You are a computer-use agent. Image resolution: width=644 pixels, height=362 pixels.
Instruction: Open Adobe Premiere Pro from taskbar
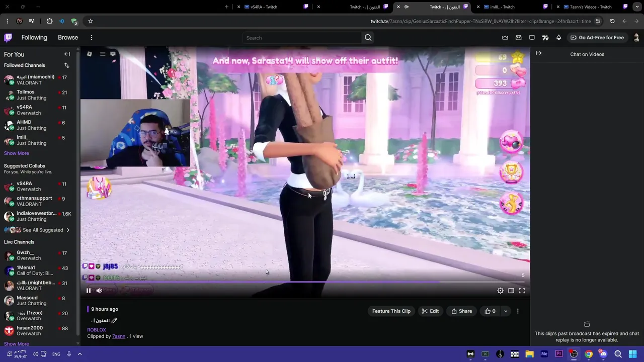coord(558,354)
